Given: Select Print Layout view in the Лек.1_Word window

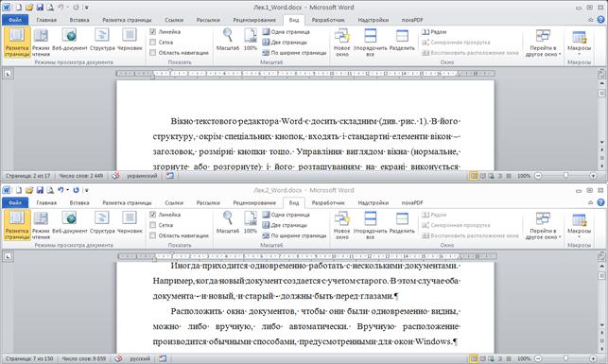Looking at the screenshot, I should click(17, 43).
